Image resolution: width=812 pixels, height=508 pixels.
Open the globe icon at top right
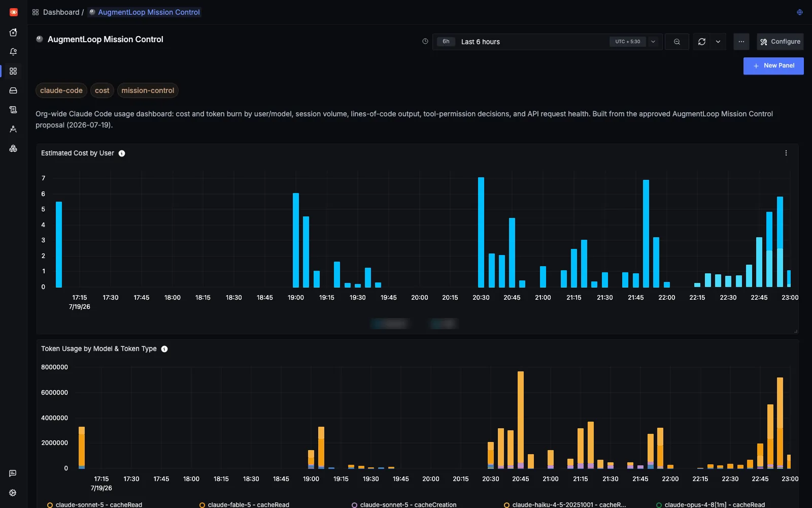800,12
